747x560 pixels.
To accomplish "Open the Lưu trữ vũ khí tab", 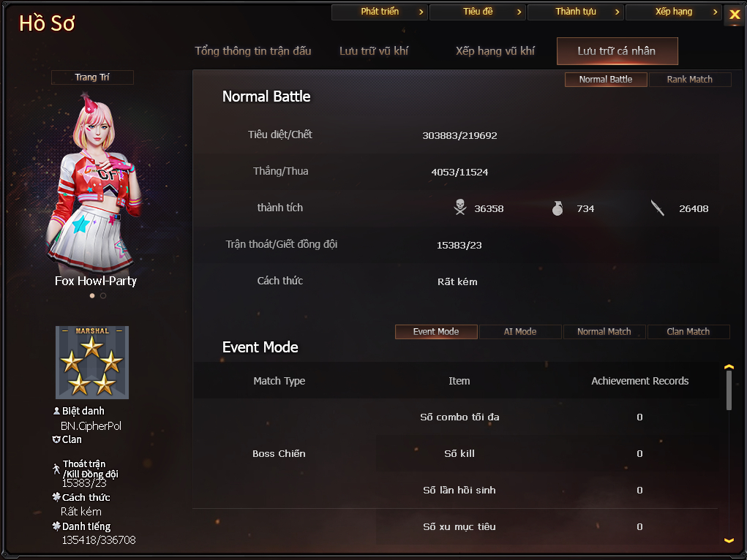I will pyautogui.click(x=373, y=51).
